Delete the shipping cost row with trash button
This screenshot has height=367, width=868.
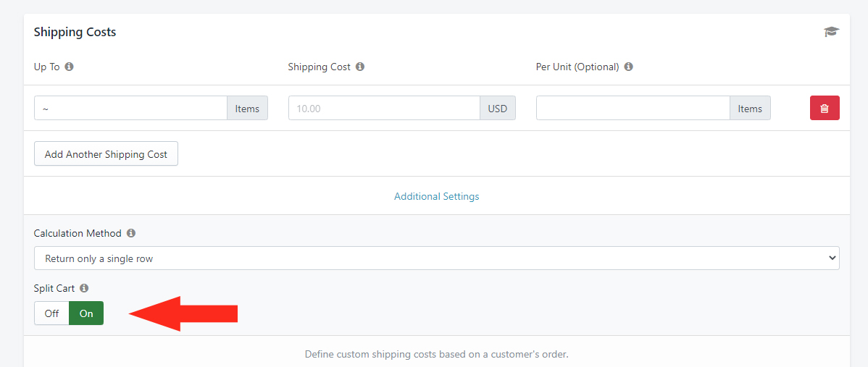(825, 109)
